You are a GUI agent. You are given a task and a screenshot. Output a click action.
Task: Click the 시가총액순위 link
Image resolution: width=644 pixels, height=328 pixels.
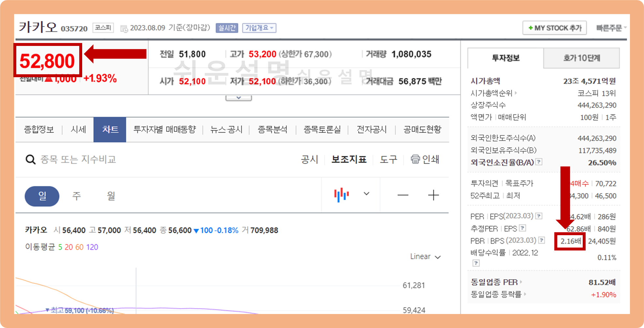click(491, 93)
